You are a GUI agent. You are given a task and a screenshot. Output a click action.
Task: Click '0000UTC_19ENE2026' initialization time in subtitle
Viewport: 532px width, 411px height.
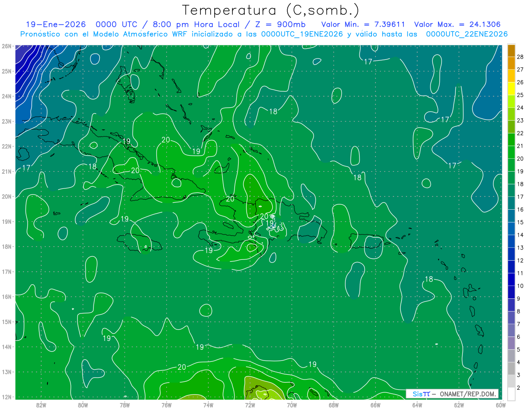(x=302, y=34)
